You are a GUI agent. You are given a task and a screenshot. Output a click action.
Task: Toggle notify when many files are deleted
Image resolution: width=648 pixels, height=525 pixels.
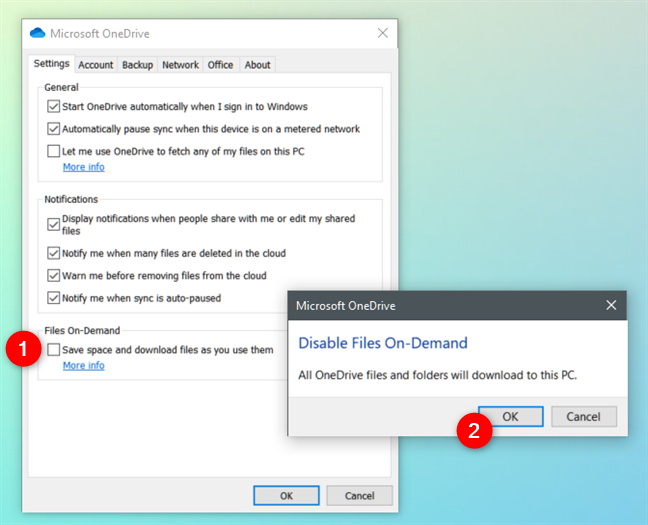pyautogui.click(x=53, y=253)
